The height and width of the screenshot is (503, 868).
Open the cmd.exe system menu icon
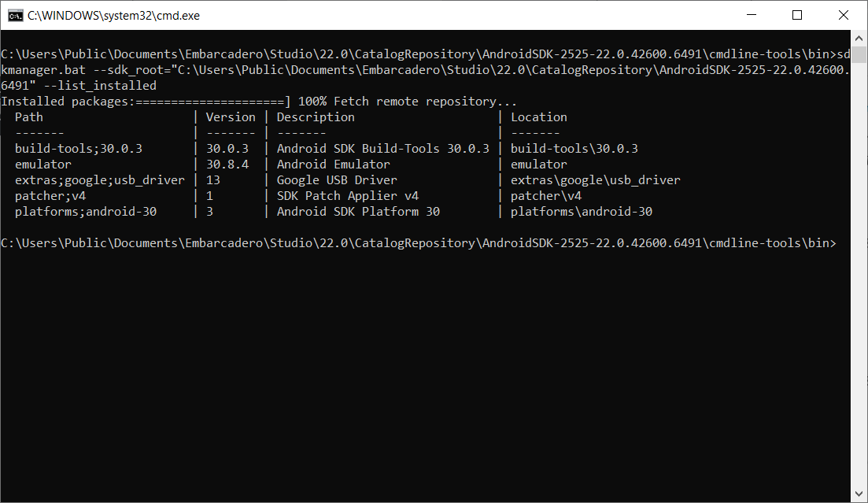pos(15,15)
